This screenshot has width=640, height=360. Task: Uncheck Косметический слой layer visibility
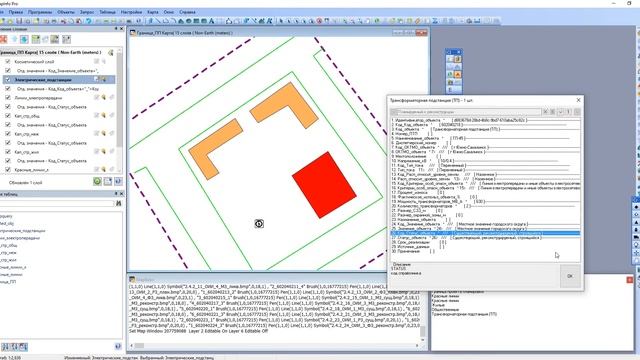(8, 62)
